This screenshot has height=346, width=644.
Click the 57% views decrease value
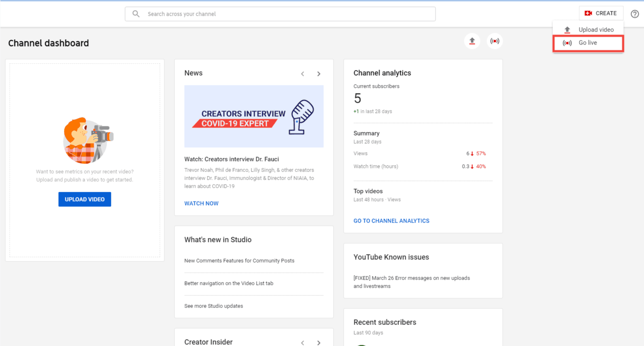click(x=481, y=153)
